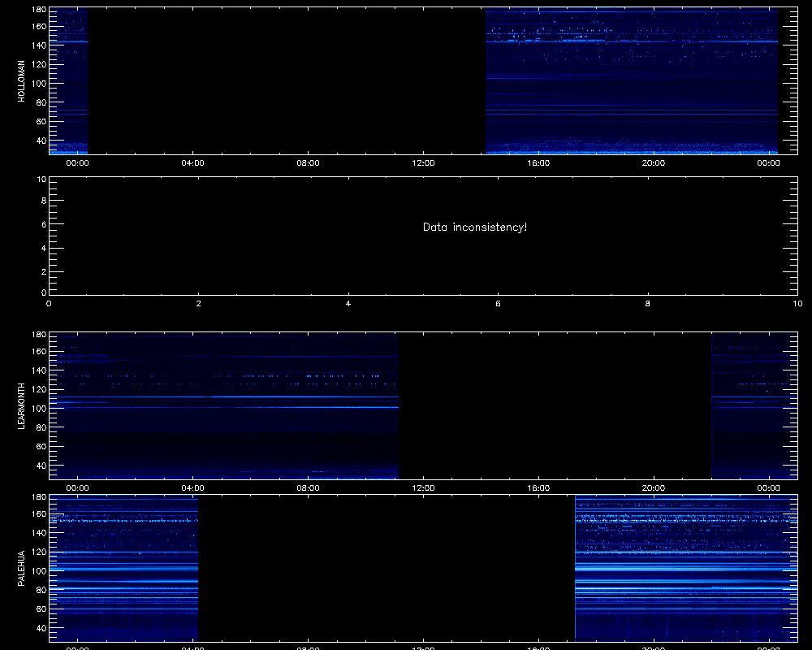Click the 16:00 time label under Learmonth plot

(538, 488)
